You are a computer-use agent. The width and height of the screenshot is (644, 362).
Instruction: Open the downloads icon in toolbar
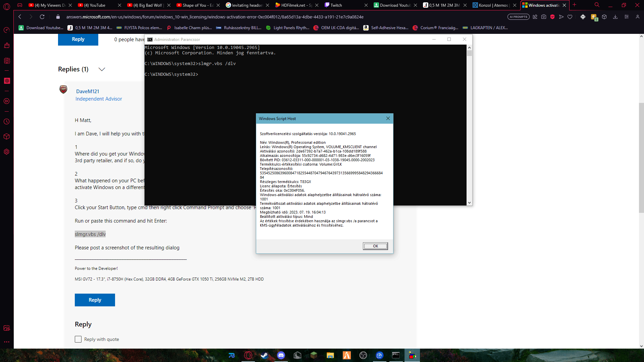pyautogui.click(x=615, y=17)
